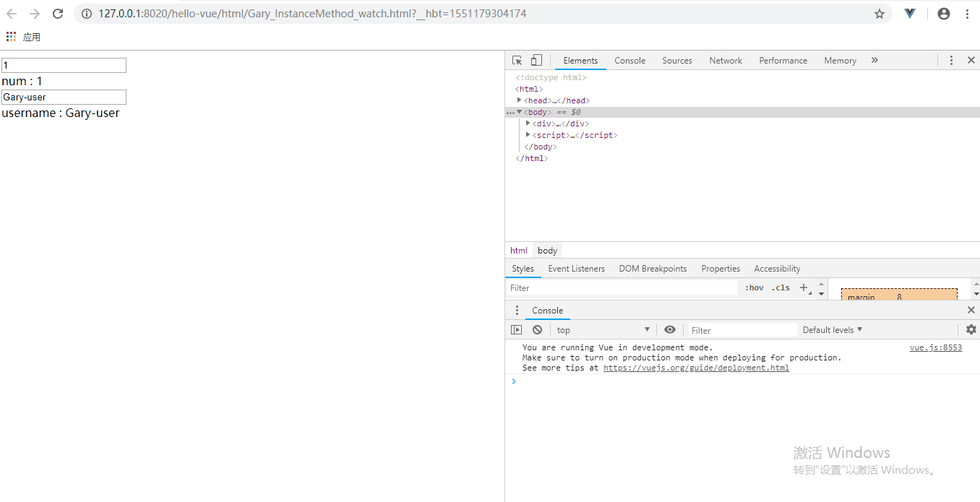
Task: Toggle the live expression eye icon
Action: [670, 330]
